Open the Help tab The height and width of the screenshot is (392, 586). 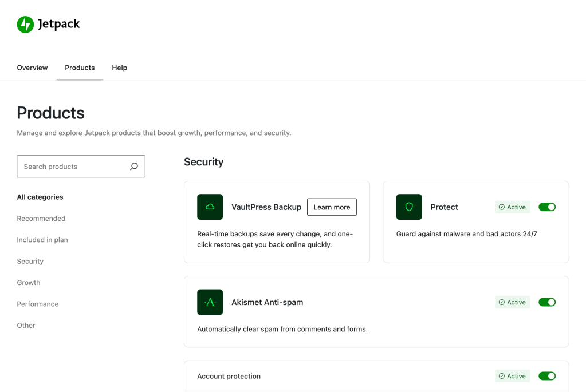coord(119,68)
